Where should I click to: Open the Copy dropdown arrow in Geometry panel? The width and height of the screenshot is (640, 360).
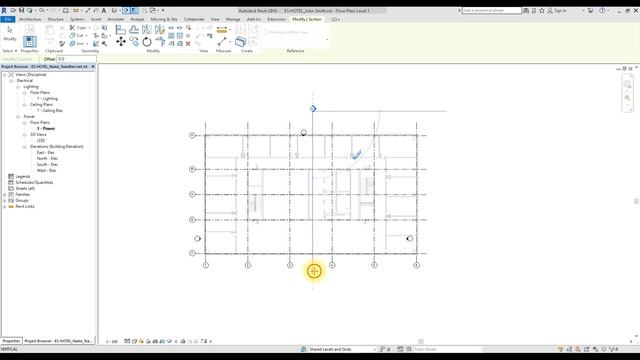tap(89, 28)
